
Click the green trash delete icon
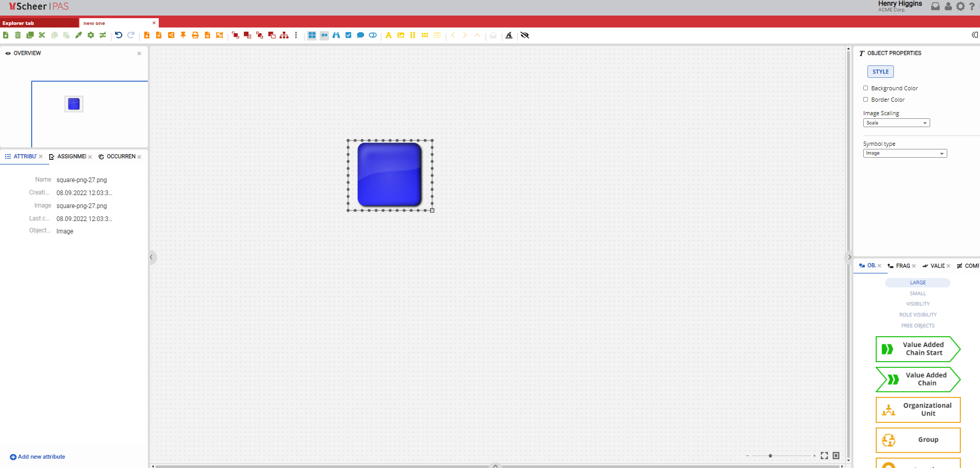tap(18, 35)
